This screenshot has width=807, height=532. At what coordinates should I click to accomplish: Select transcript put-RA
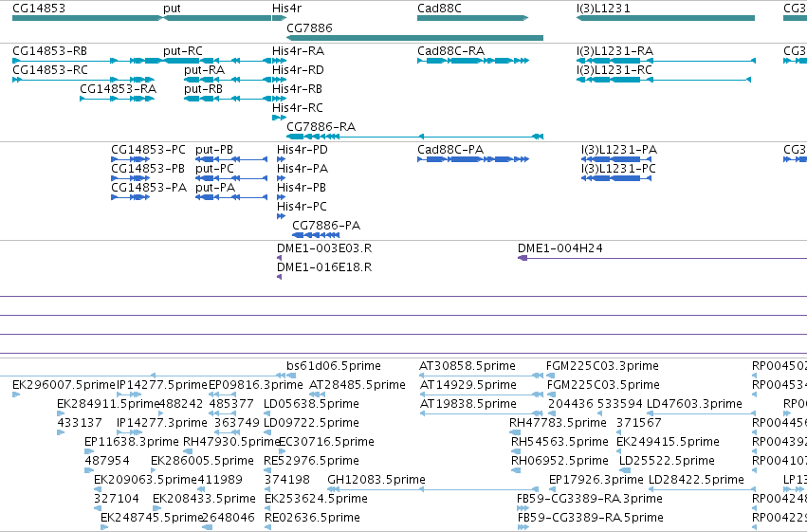click(x=204, y=70)
